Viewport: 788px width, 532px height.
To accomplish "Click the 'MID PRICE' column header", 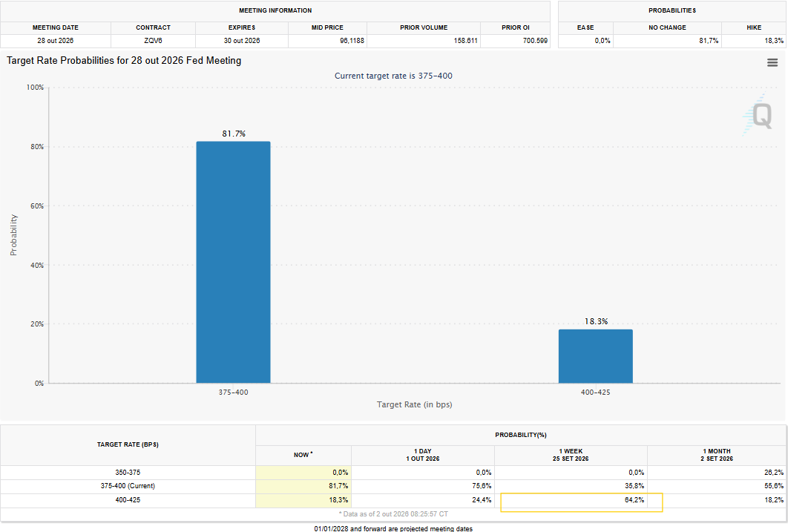I will [327, 27].
